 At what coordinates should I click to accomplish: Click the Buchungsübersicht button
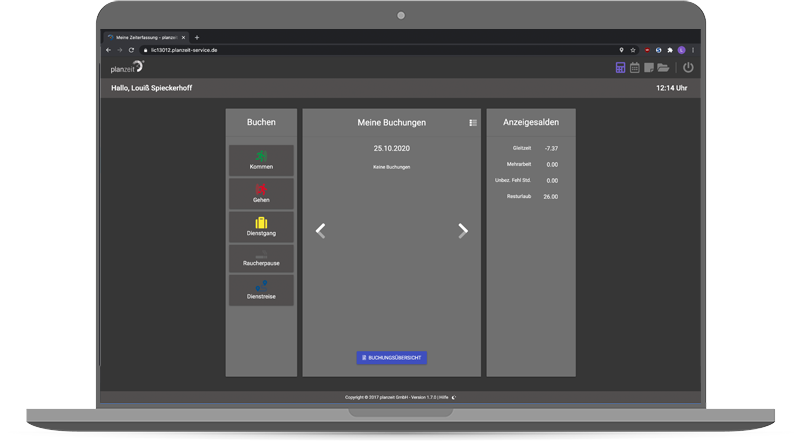coord(391,358)
